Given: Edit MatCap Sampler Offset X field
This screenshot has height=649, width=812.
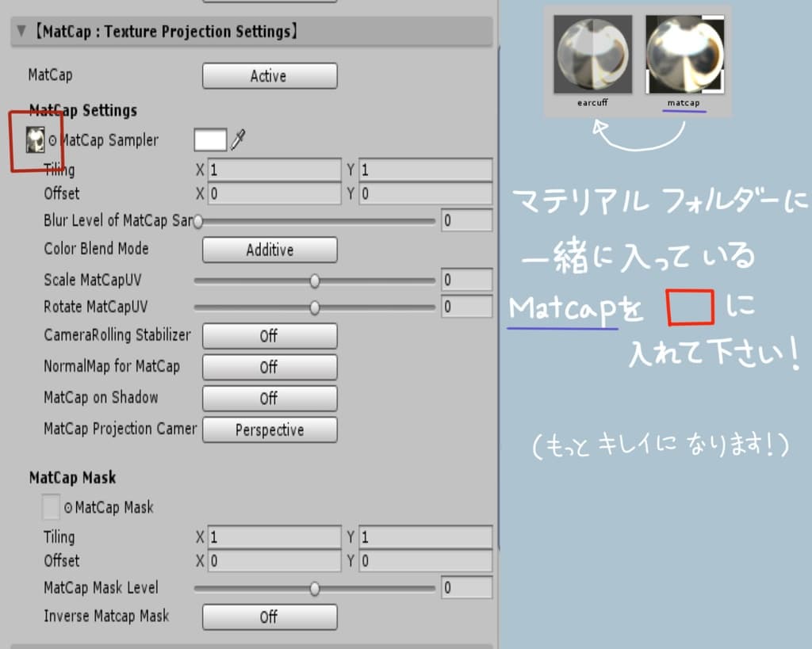Looking at the screenshot, I should coord(274,193).
